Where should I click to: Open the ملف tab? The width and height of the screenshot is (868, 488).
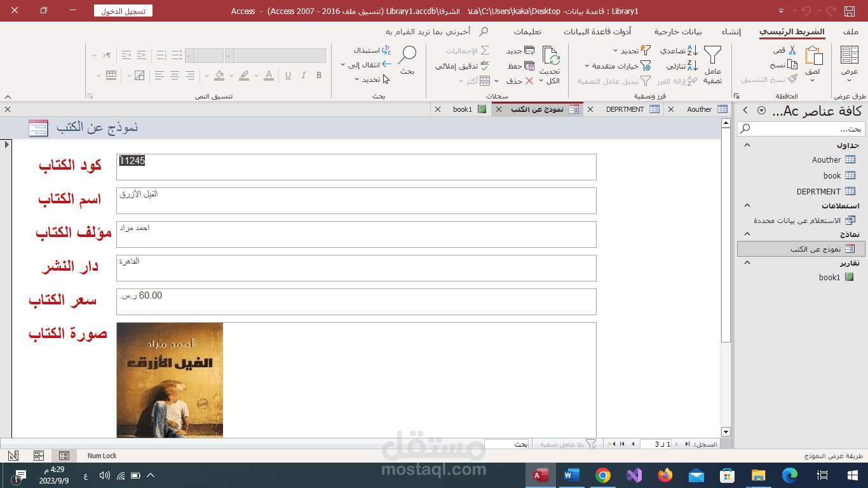[x=851, y=32]
